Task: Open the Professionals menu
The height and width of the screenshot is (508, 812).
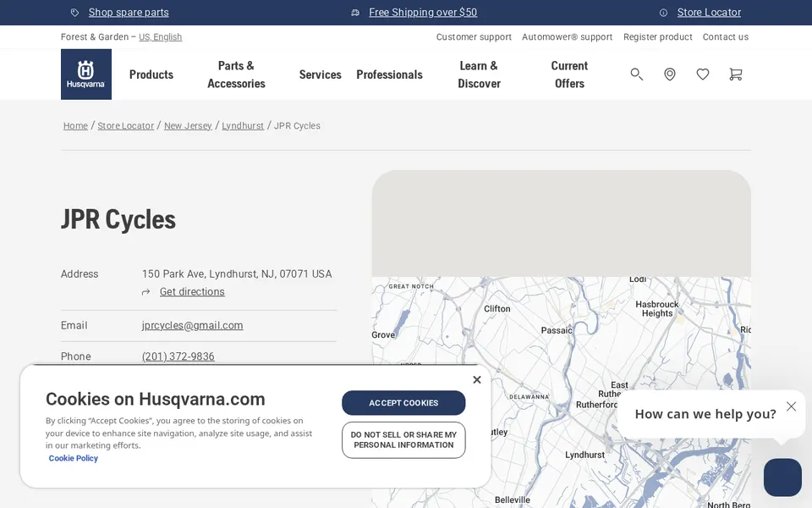Action: [x=389, y=75]
